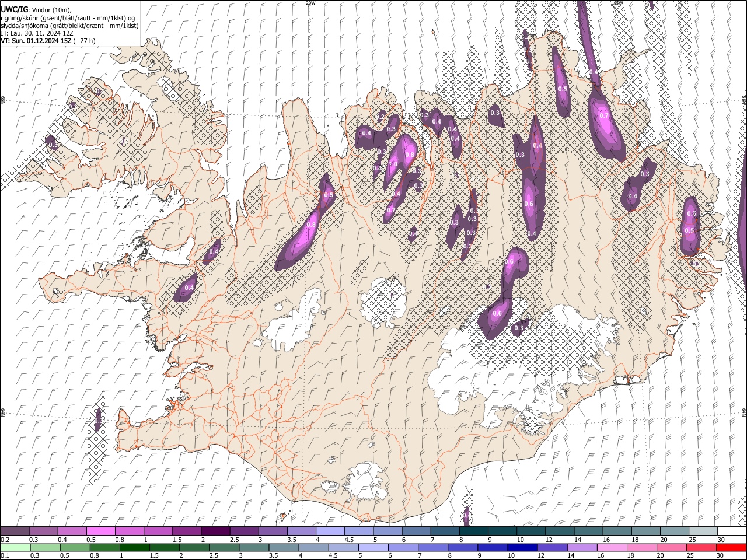The image size is (747, 560).
Task: Click the dark teal 8 swatch, upper legend
Action: (473, 531)
